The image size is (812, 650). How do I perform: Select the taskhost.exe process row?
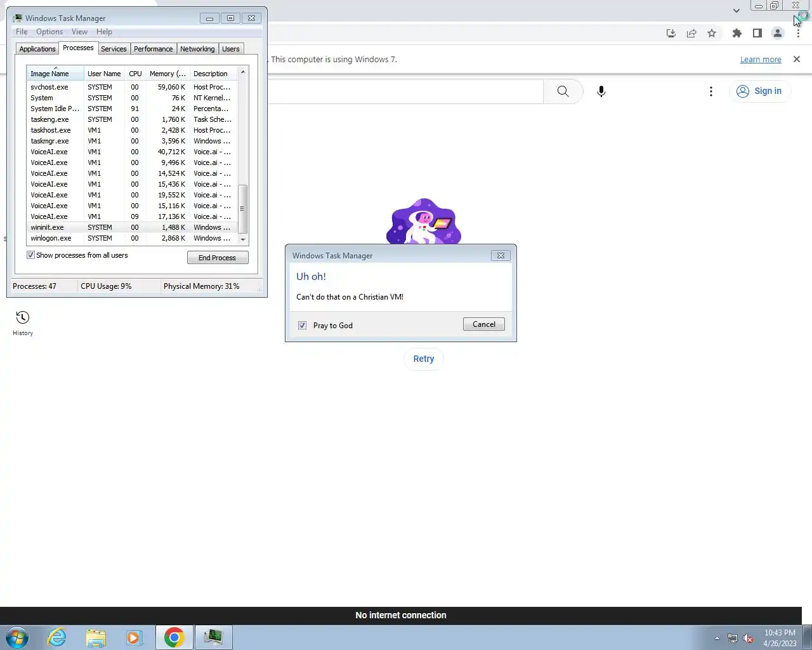132,130
